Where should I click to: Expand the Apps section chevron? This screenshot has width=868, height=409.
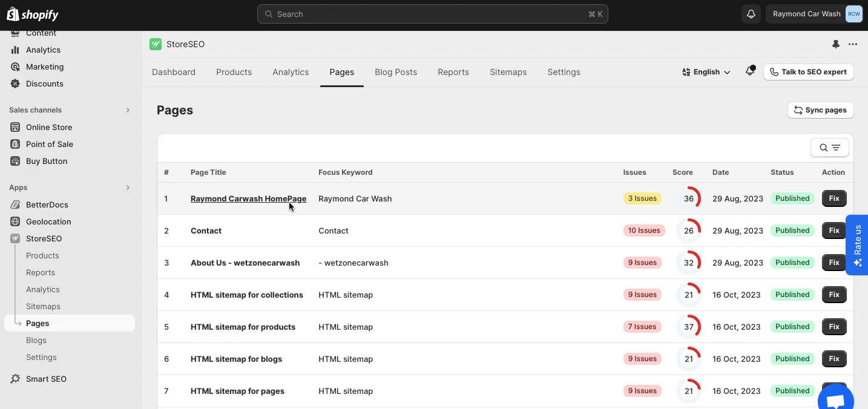click(128, 188)
